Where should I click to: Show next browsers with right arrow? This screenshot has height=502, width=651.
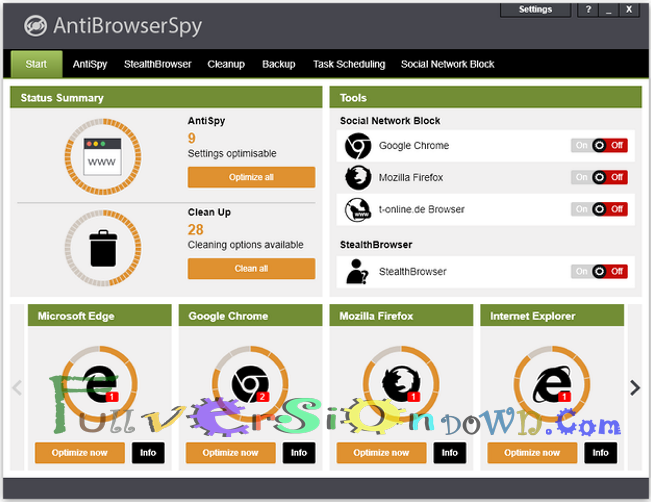click(x=635, y=387)
